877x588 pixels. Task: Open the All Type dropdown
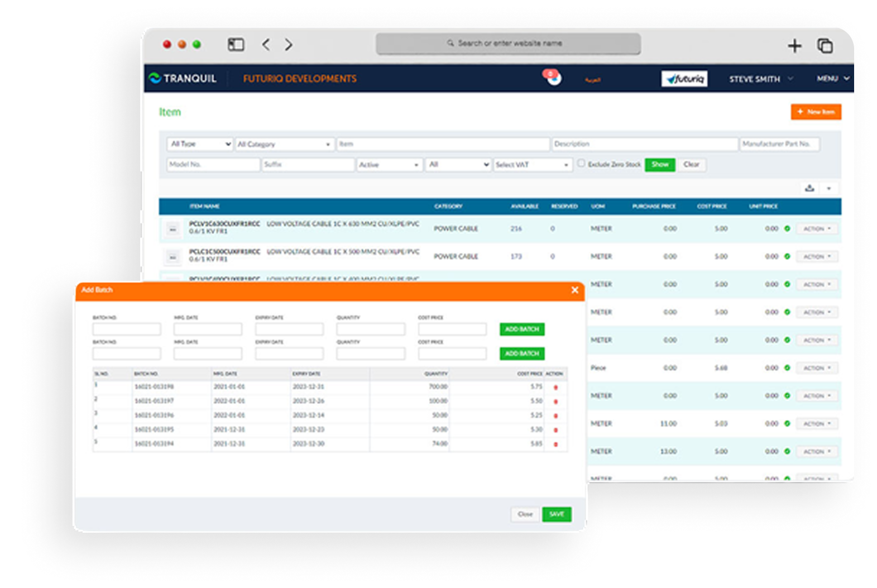click(x=200, y=144)
